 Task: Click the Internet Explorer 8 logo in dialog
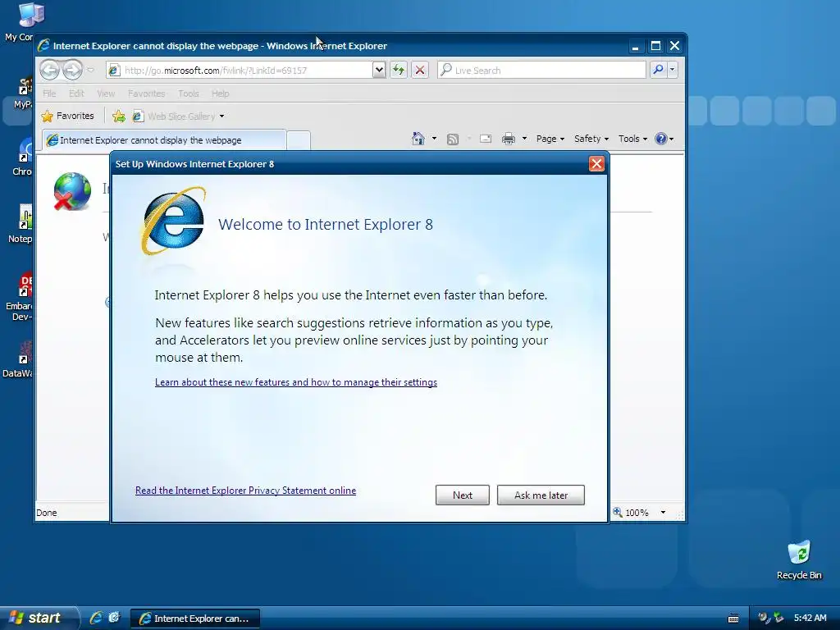click(173, 221)
